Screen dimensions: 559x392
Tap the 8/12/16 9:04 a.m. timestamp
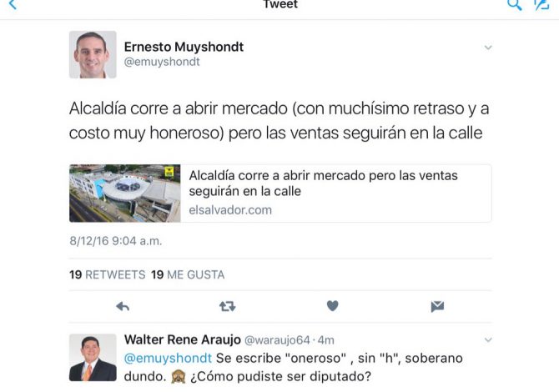pos(116,241)
